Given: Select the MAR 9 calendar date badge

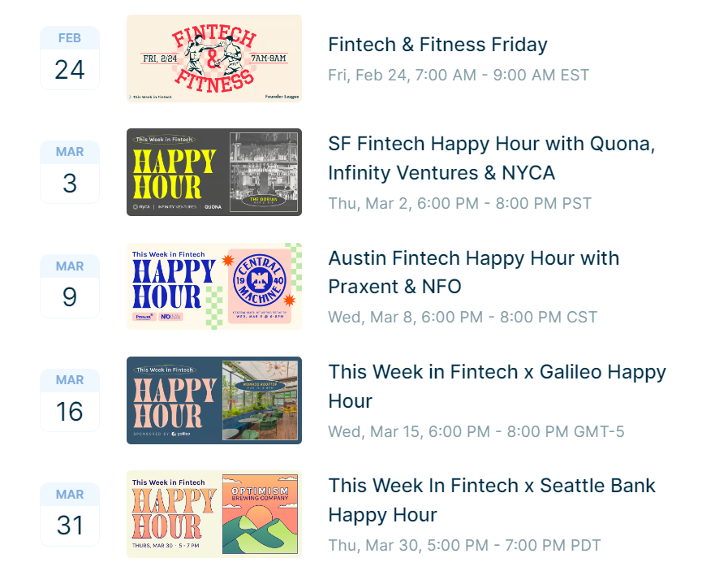Looking at the screenshot, I should 70,286.
